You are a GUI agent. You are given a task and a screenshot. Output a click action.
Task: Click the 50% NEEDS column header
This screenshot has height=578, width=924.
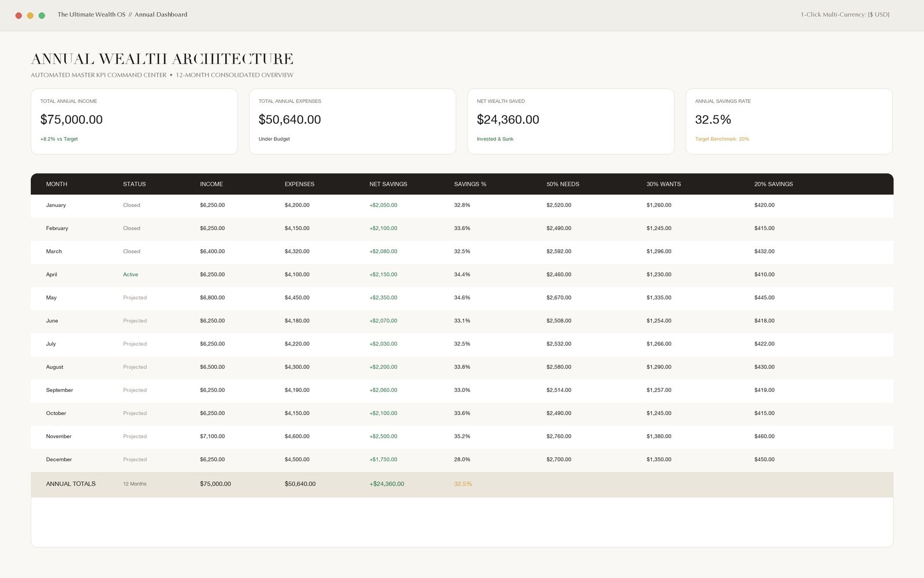(x=563, y=184)
